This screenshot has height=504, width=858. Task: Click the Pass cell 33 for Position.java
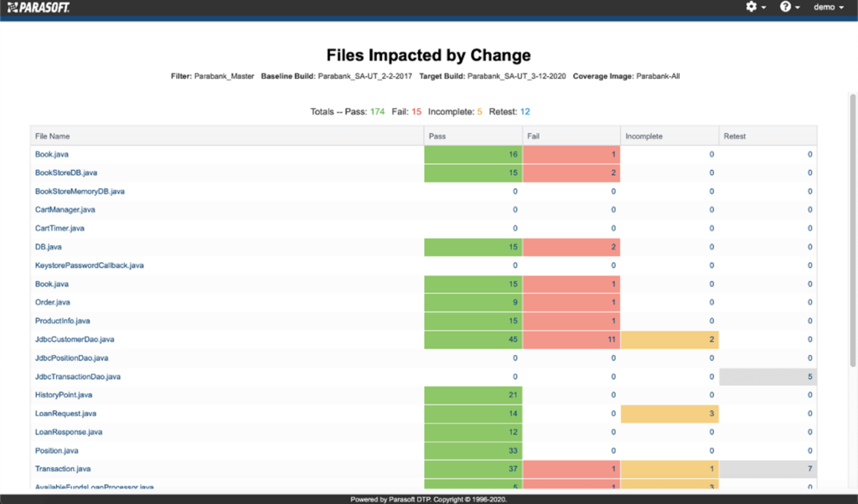[473, 450]
